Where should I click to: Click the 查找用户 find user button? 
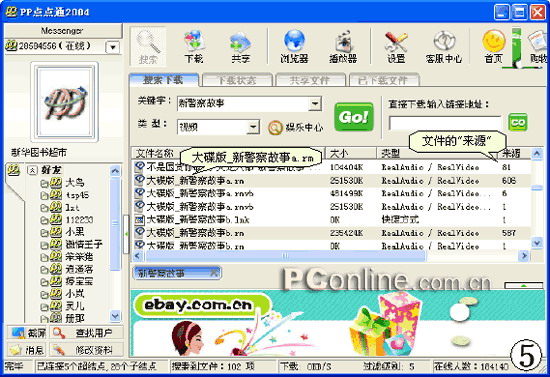pos(86,333)
